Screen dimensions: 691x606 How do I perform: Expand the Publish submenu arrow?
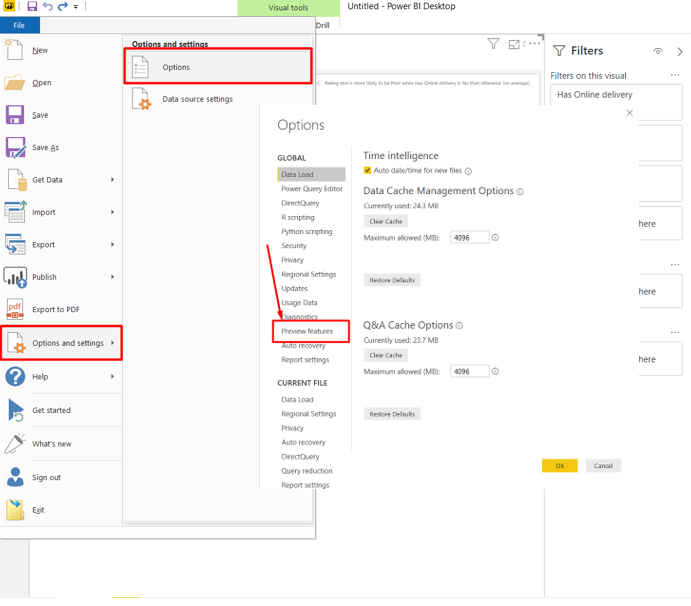(x=112, y=277)
